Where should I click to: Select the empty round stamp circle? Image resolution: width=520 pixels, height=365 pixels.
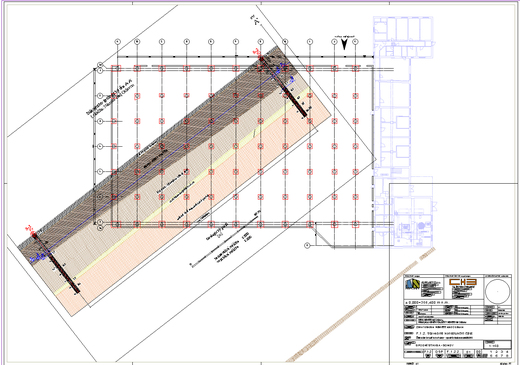[x=497, y=291]
